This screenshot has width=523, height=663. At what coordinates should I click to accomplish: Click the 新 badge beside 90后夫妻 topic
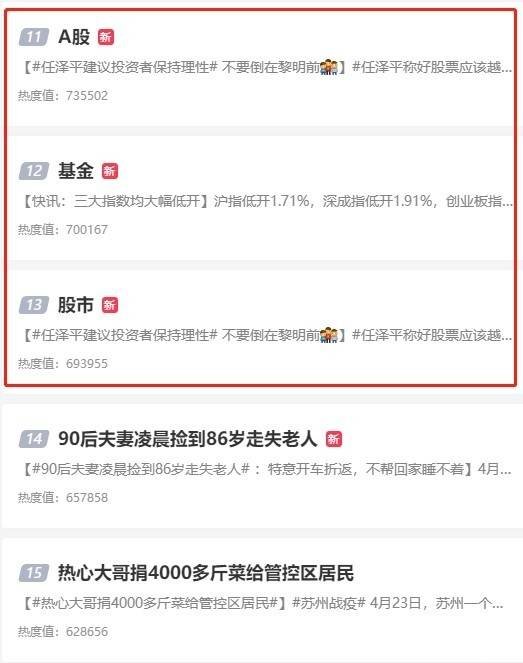click(x=334, y=439)
